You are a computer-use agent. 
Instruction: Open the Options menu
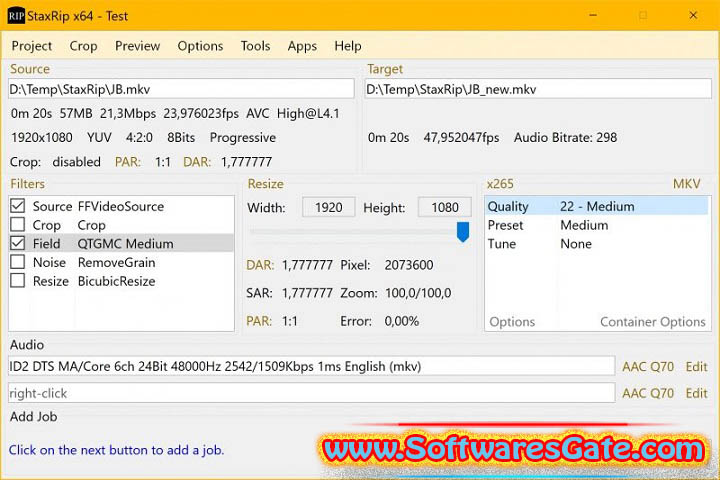[x=200, y=46]
